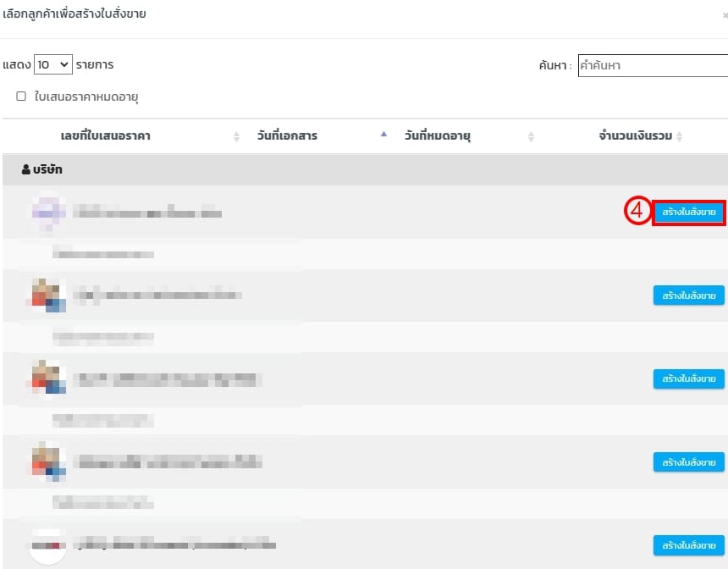Screen dimensions: 728x569
Task: Open the rows-per-page dropdown showing 10
Action: (53, 64)
